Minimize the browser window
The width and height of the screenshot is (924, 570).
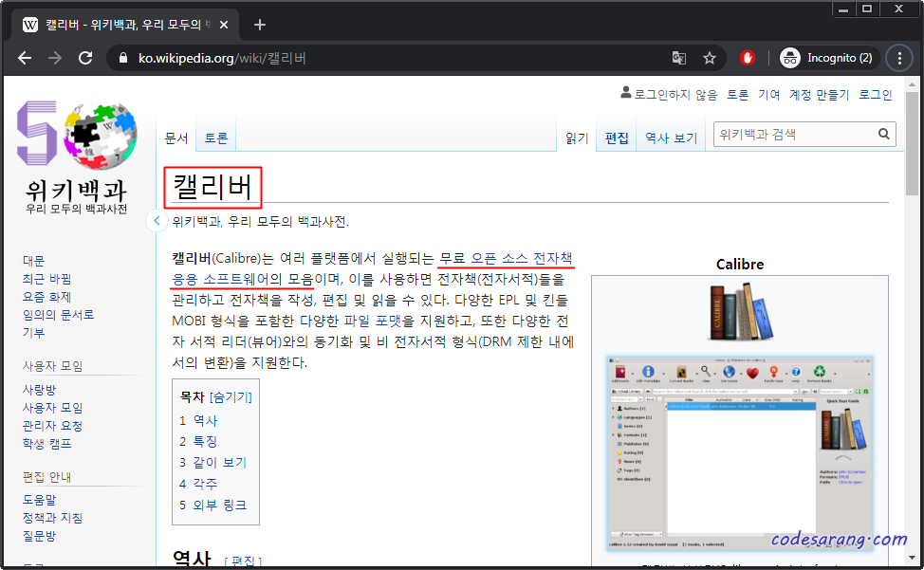point(843,9)
